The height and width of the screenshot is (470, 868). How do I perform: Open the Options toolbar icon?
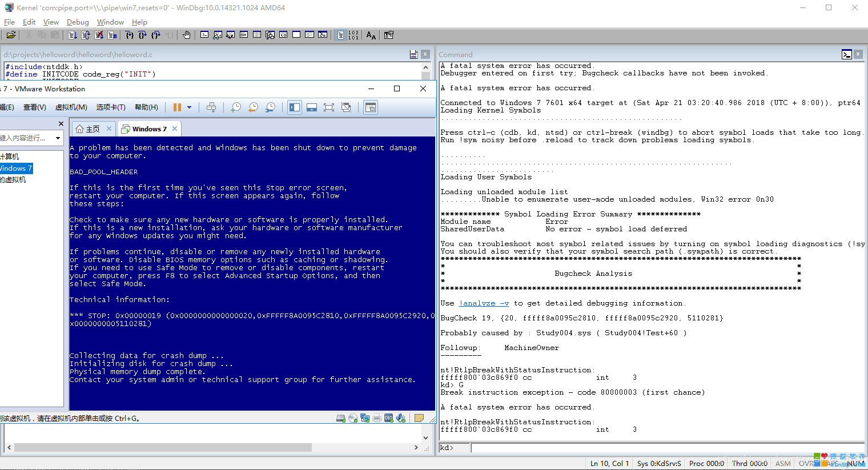pyautogui.click(x=389, y=35)
